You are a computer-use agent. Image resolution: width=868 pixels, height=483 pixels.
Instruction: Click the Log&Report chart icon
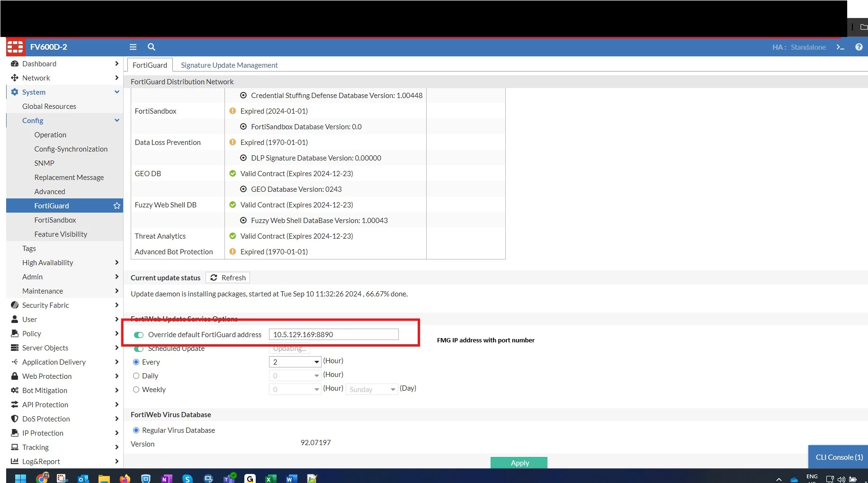coord(15,461)
